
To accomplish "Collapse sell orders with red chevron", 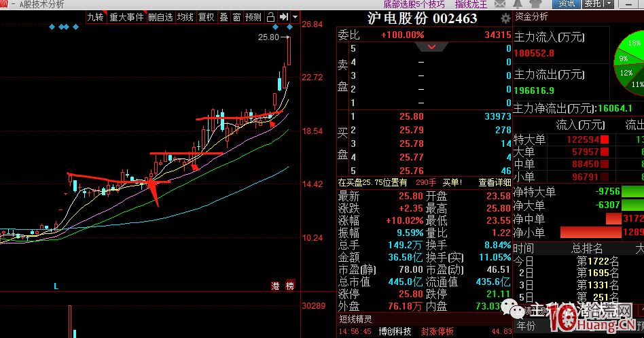I will click(x=431, y=47).
